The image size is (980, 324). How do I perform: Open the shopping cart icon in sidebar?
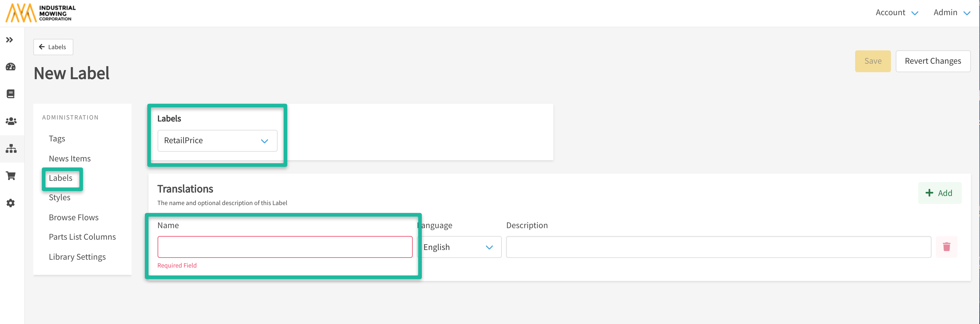(11, 176)
